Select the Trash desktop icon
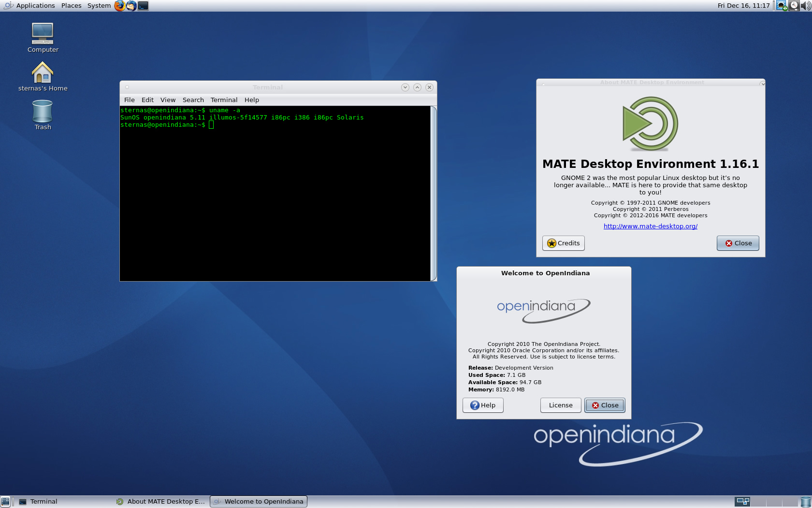The height and width of the screenshot is (508, 812). (x=43, y=115)
